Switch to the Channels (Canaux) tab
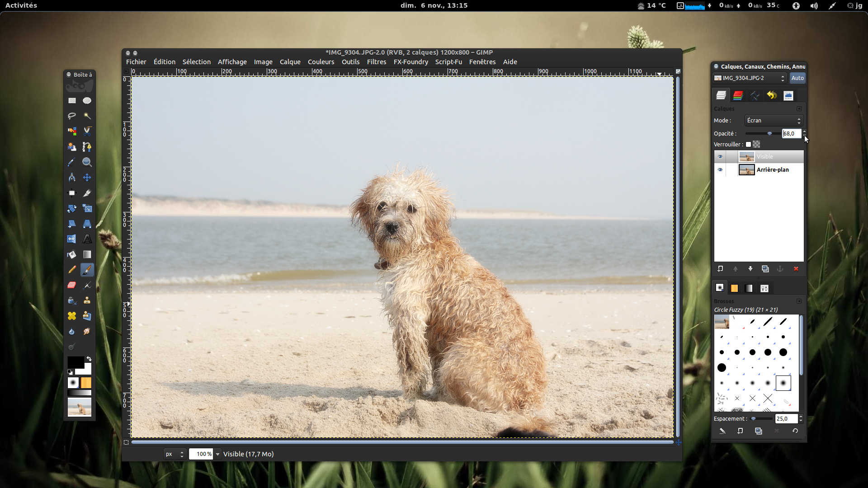Viewport: 868px width, 488px height. 738,95
